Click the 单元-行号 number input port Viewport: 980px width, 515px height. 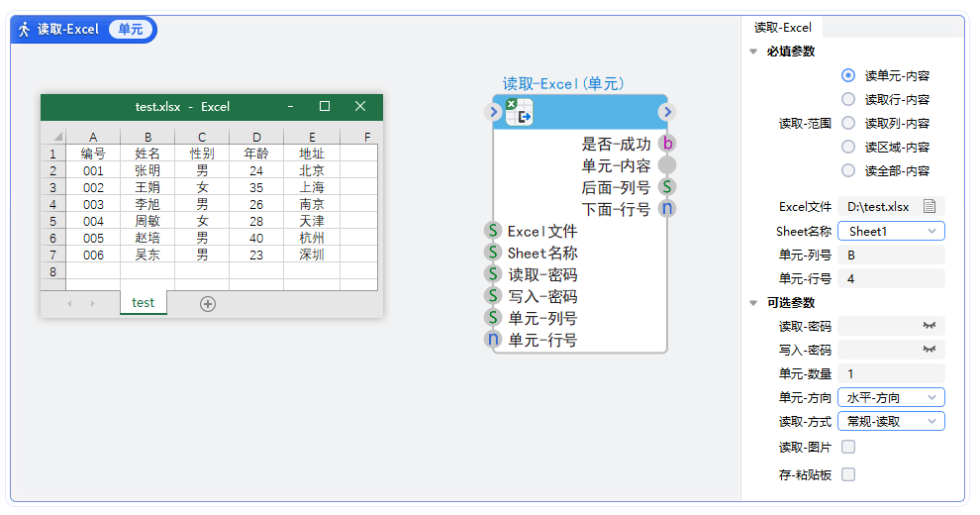point(493,340)
